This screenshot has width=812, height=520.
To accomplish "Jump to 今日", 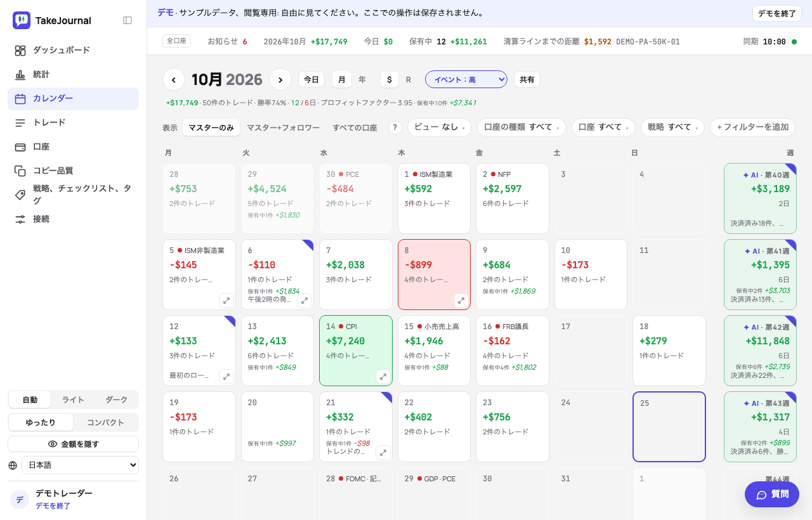I will [x=311, y=79].
